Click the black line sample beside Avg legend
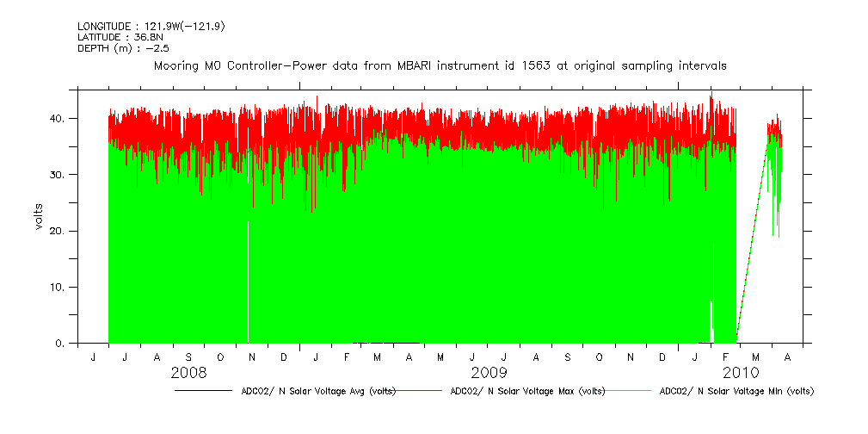 (202, 391)
